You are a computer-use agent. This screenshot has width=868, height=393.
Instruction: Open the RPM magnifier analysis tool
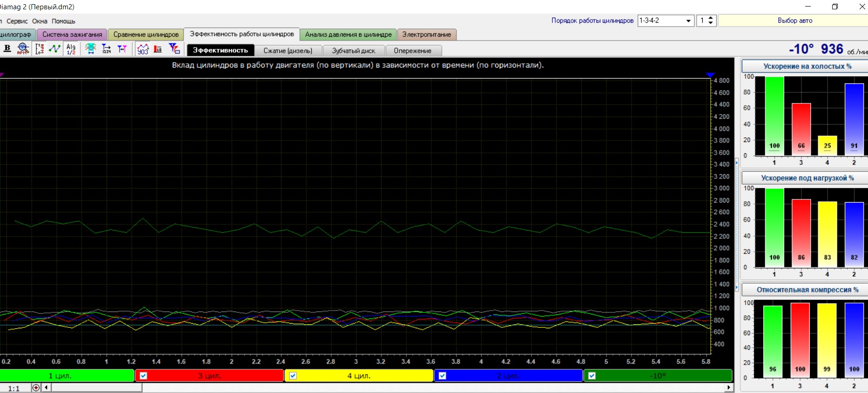coord(23,48)
